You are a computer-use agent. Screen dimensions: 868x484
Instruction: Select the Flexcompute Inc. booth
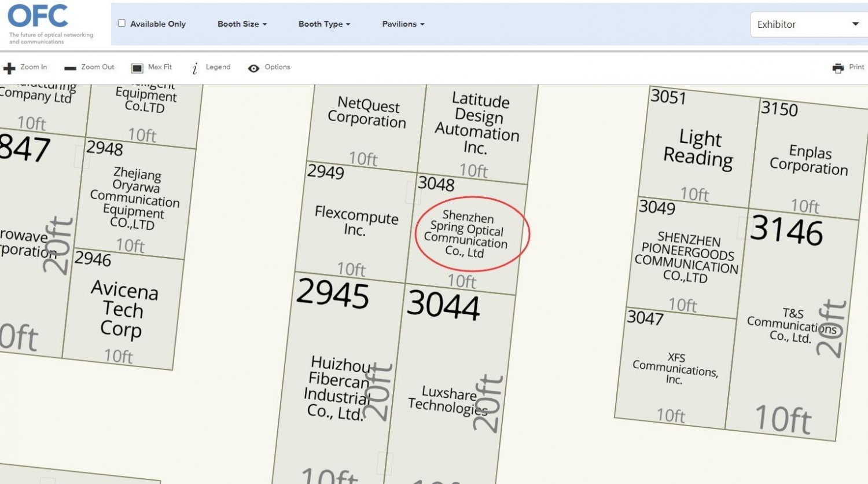(x=356, y=221)
